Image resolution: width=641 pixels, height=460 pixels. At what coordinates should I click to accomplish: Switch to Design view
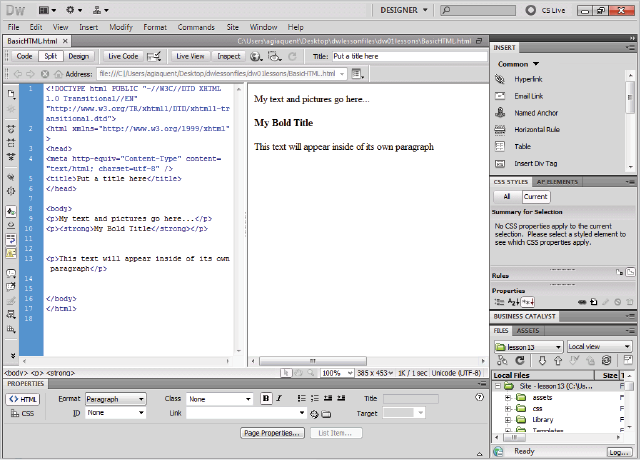point(78,56)
